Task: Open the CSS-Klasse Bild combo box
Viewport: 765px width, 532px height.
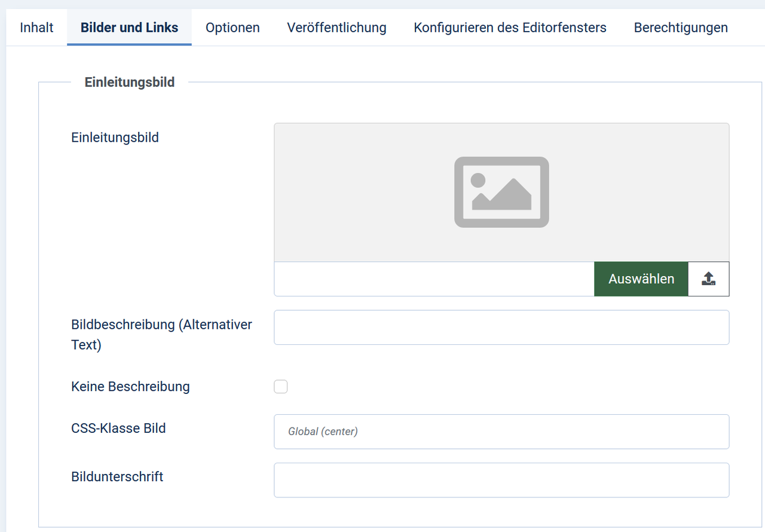Action: (x=501, y=432)
